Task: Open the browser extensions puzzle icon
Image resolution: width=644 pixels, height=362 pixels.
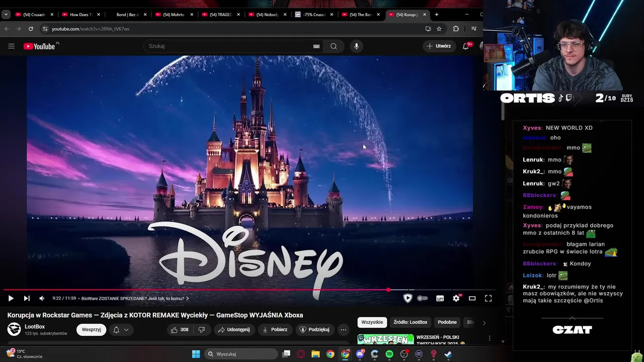Action: [456, 29]
